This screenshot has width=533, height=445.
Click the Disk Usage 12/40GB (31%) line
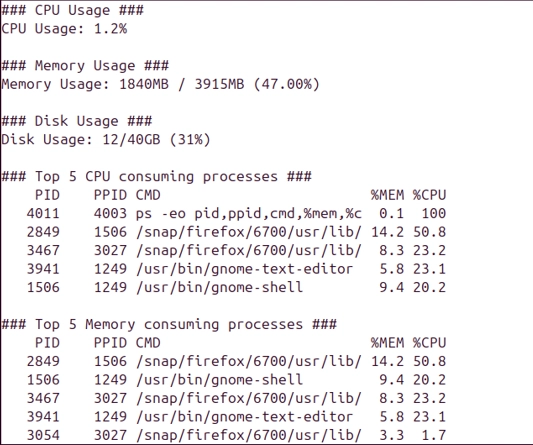point(106,140)
